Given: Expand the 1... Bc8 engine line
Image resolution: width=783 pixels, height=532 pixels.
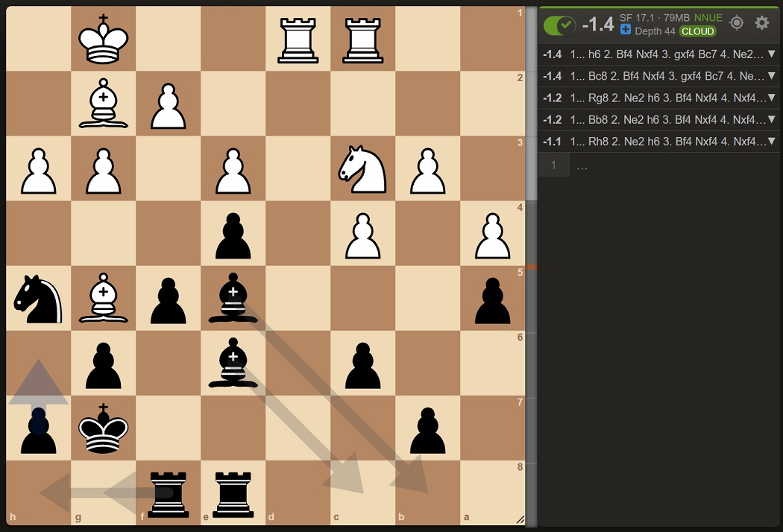Looking at the screenshot, I should 772,76.
